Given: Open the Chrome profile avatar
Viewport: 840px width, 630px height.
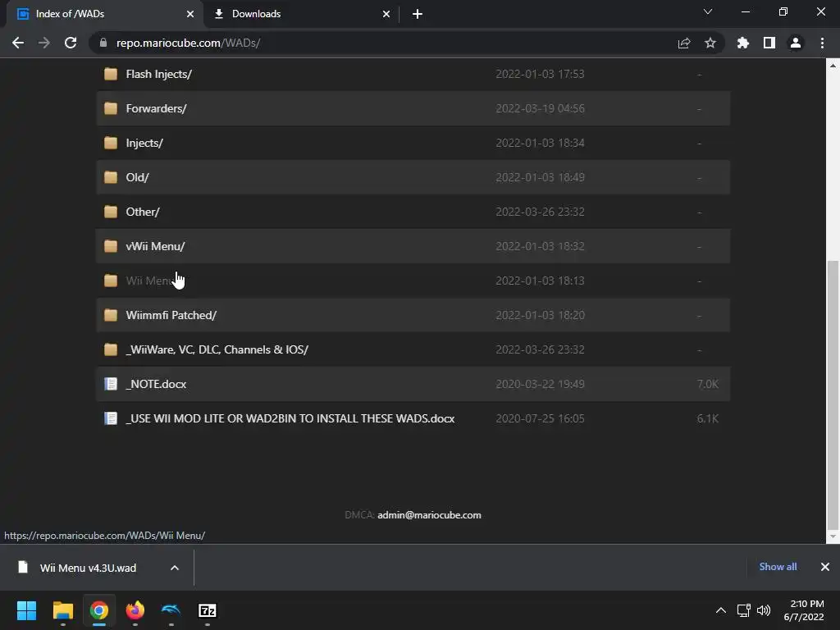Looking at the screenshot, I should tap(796, 43).
